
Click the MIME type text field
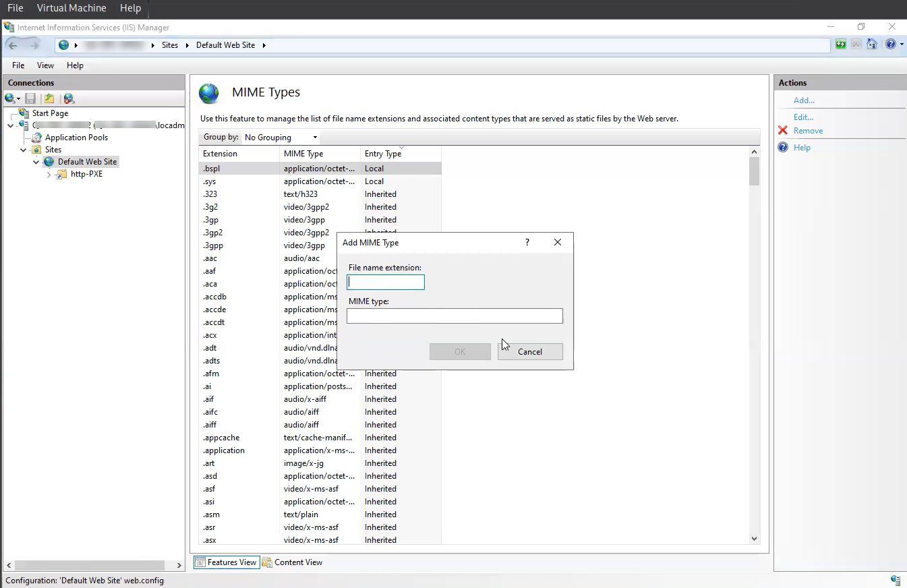455,316
